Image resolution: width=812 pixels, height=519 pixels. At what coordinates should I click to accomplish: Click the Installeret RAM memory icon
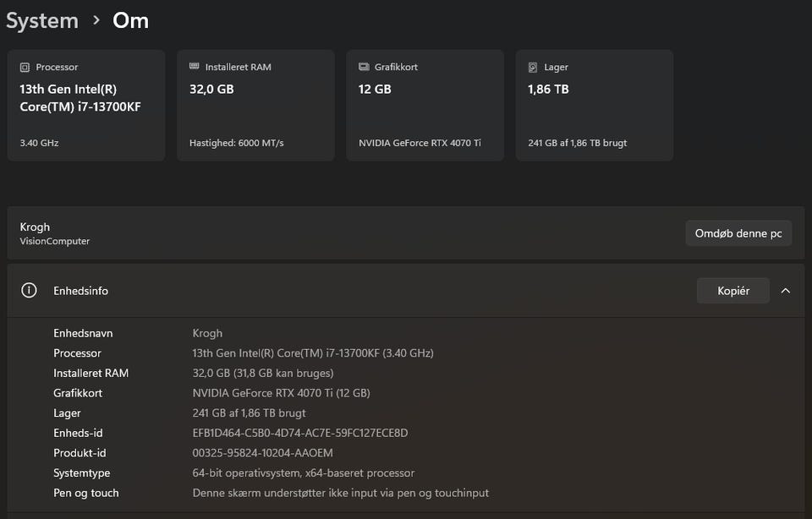194,67
